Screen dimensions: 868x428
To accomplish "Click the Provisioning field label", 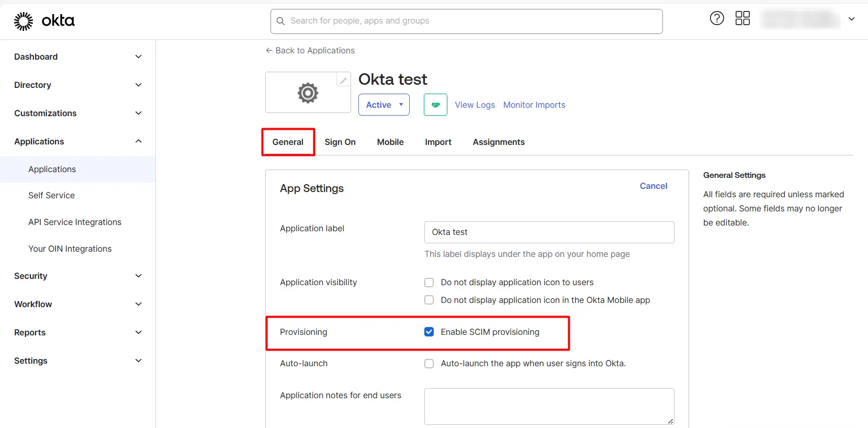I will (x=303, y=332).
